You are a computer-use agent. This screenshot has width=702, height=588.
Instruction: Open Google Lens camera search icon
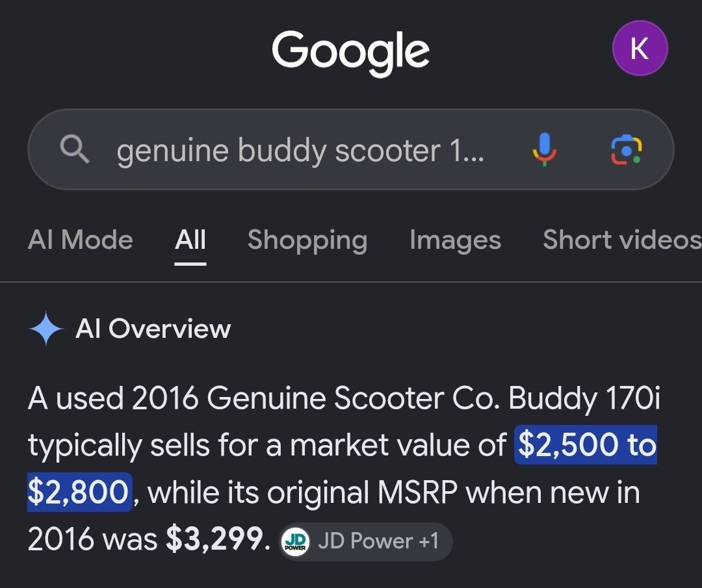(627, 149)
